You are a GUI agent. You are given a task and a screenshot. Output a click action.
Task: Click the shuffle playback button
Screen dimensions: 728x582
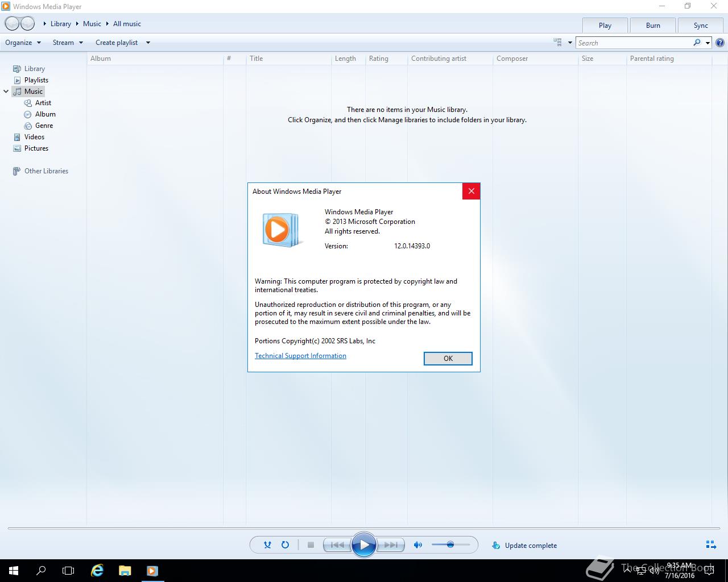coord(267,544)
